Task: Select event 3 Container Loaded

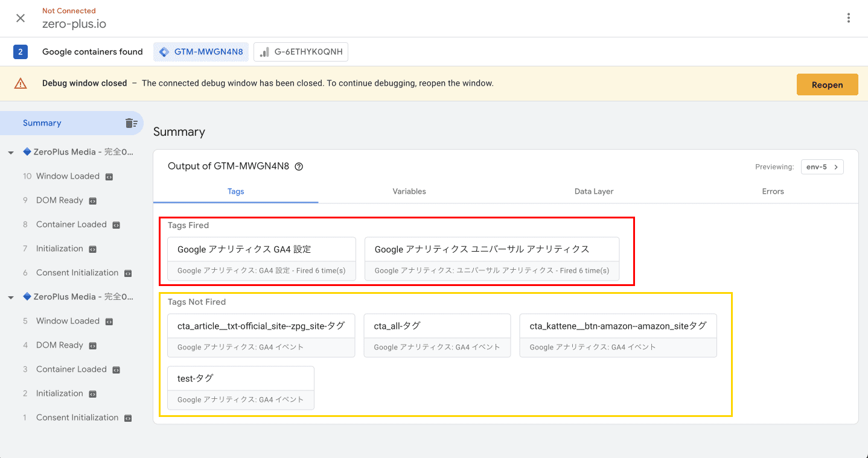Action: tap(71, 369)
